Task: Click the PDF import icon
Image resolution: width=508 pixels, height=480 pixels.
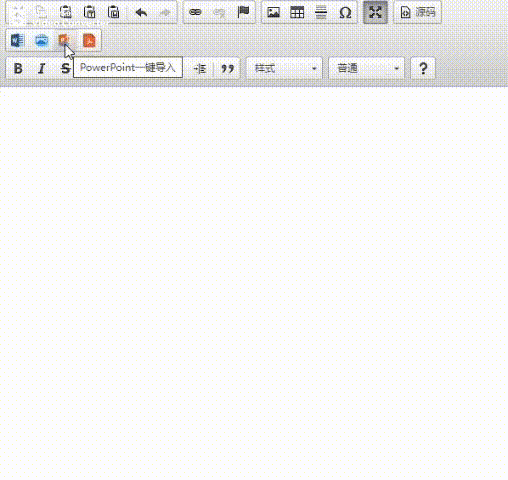Action: pyautogui.click(x=89, y=40)
